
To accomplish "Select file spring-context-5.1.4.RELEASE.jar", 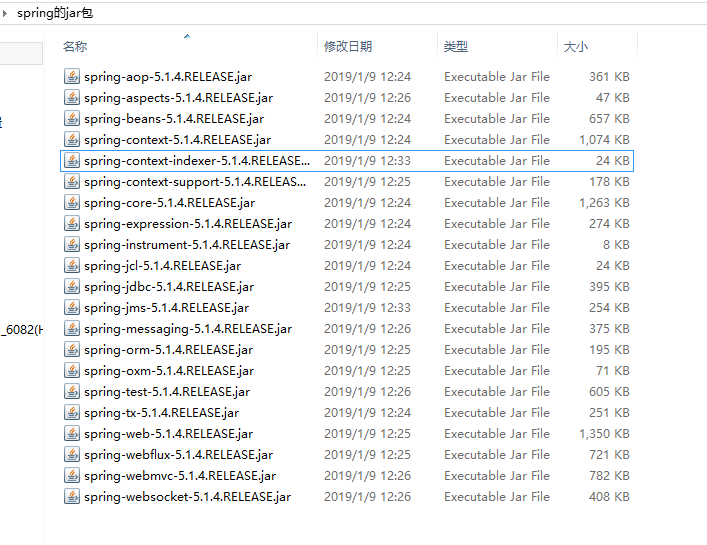I will (x=177, y=139).
